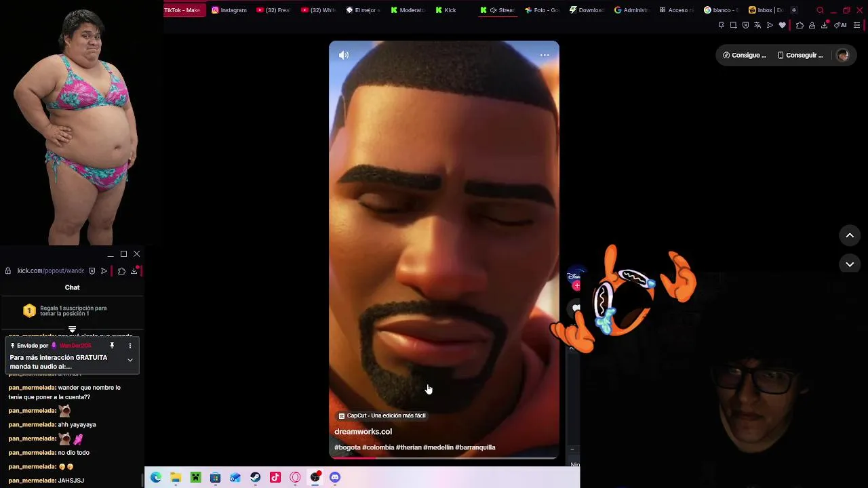Click the WanDer205 sender name

75,346
